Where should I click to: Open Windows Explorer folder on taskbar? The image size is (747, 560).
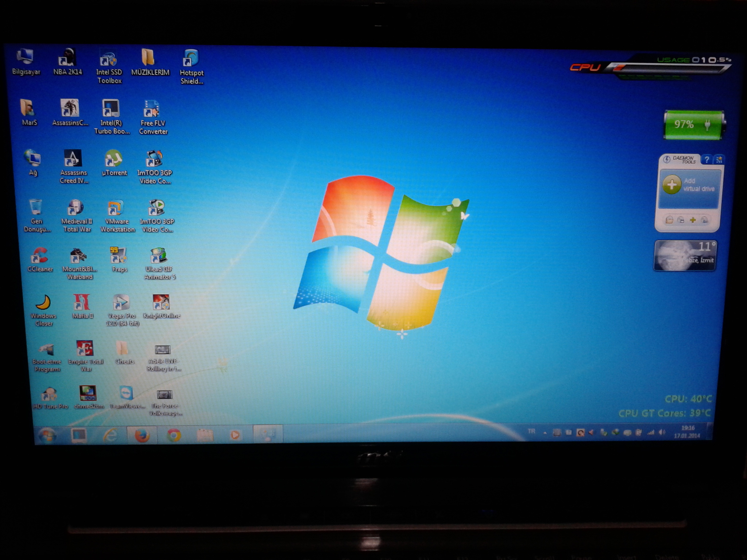click(x=205, y=435)
